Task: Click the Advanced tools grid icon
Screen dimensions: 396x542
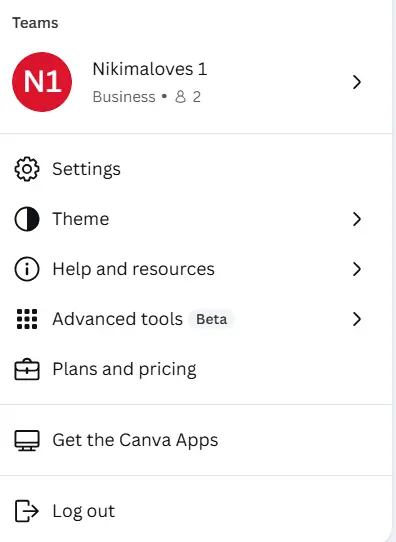Action: 27,319
